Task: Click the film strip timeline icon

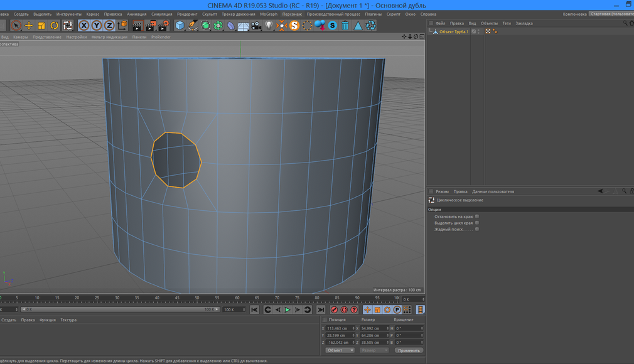Action: click(x=421, y=310)
